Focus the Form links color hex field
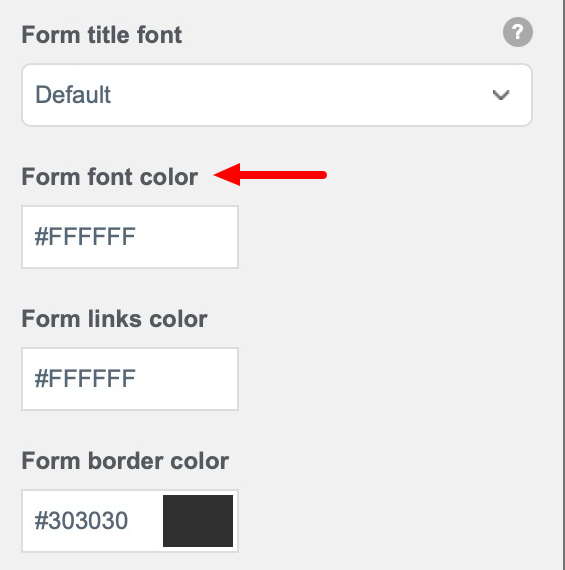The width and height of the screenshot is (565, 570). [130, 379]
